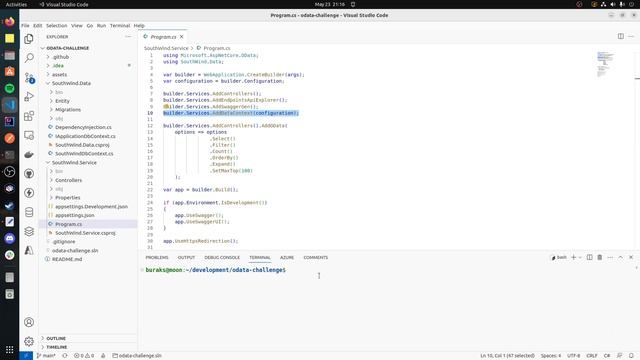This screenshot has height=360, width=640.
Task: Open the Source Control view
Action: (29, 77)
